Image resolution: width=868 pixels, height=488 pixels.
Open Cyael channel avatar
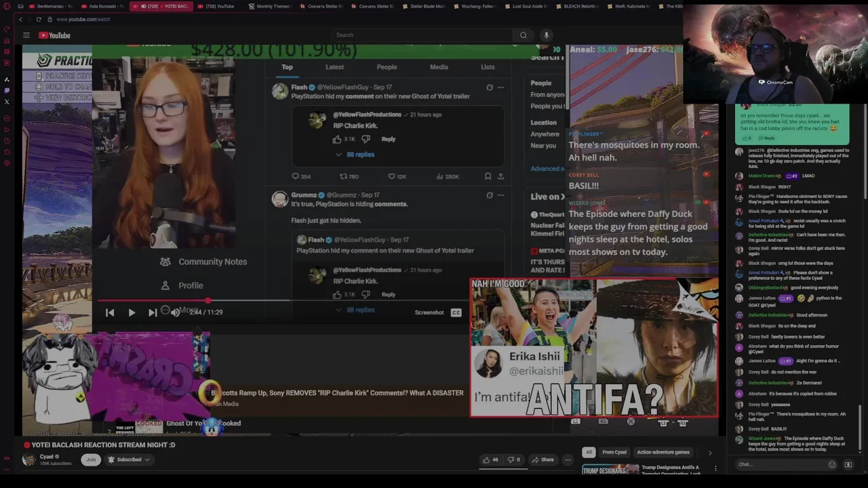coord(29,460)
